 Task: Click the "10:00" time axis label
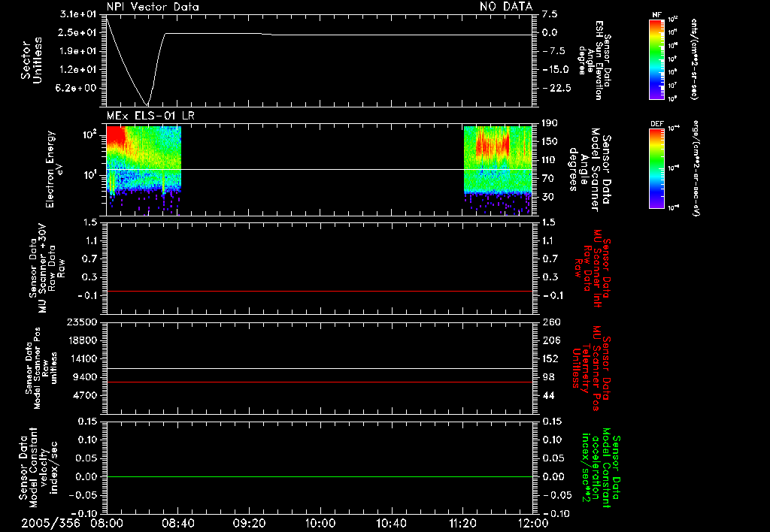(x=320, y=524)
